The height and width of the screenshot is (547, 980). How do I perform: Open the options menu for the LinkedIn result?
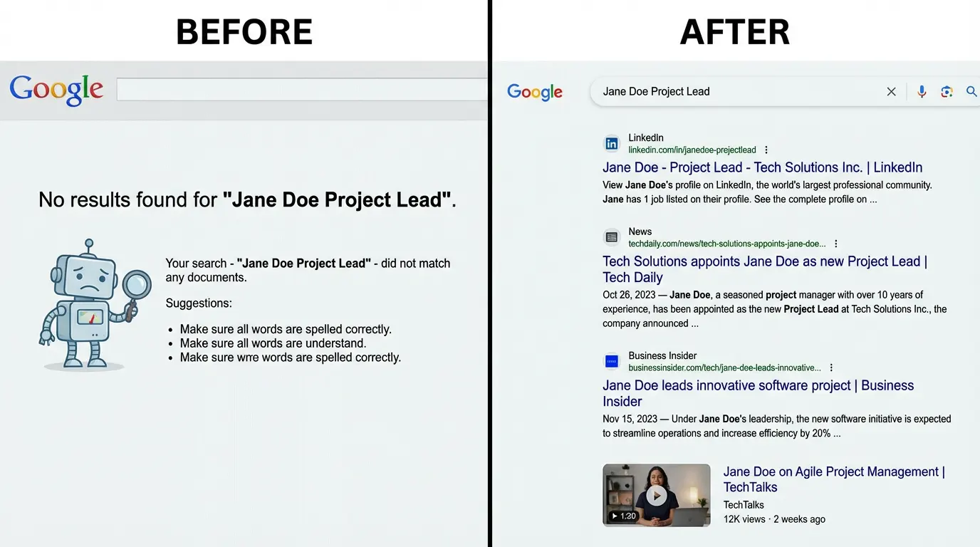click(766, 150)
